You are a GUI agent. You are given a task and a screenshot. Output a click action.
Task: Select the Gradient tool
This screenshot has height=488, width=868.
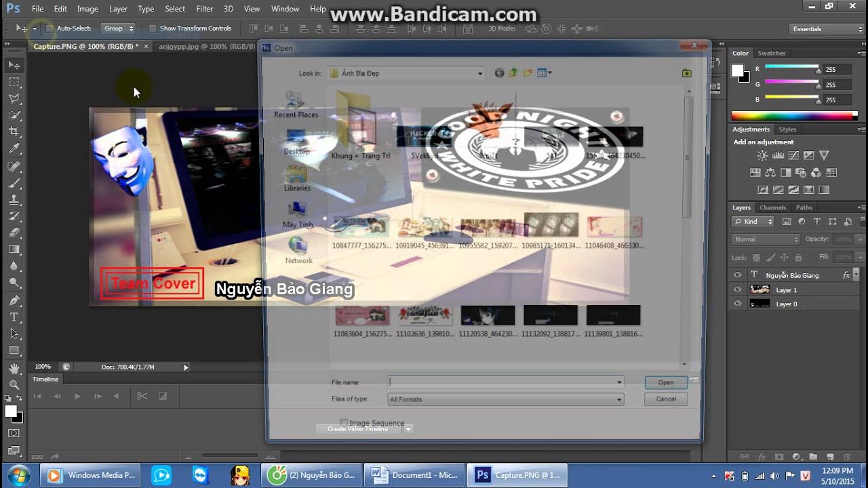pos(14,250)
